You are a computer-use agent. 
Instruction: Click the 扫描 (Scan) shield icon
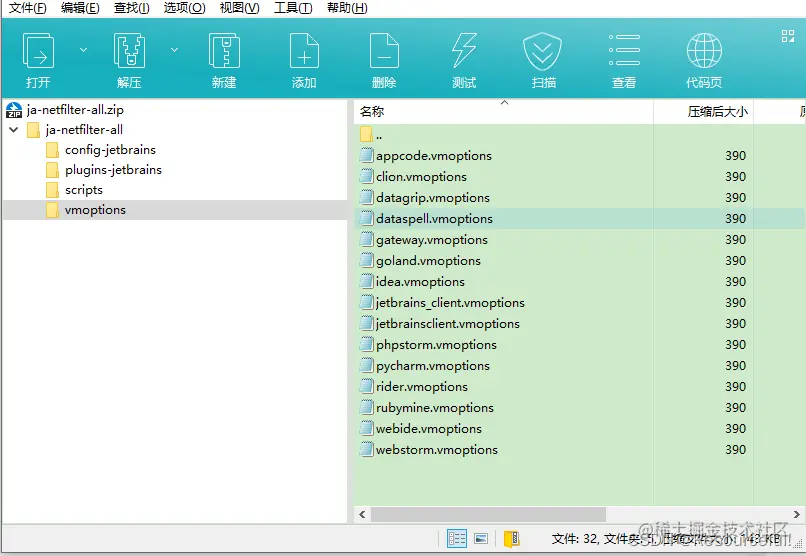click(x=542, y=50)
